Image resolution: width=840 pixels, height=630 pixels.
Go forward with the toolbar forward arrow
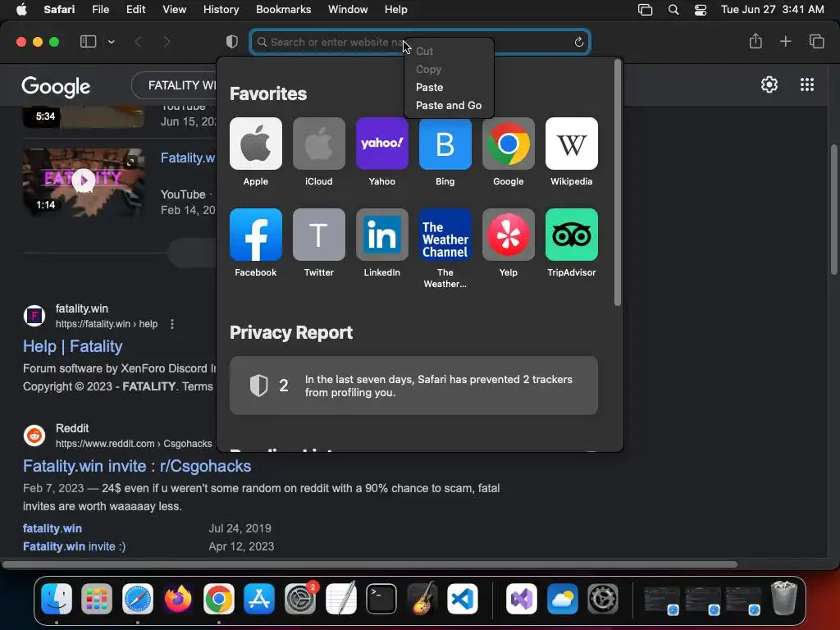coord(167,42)
